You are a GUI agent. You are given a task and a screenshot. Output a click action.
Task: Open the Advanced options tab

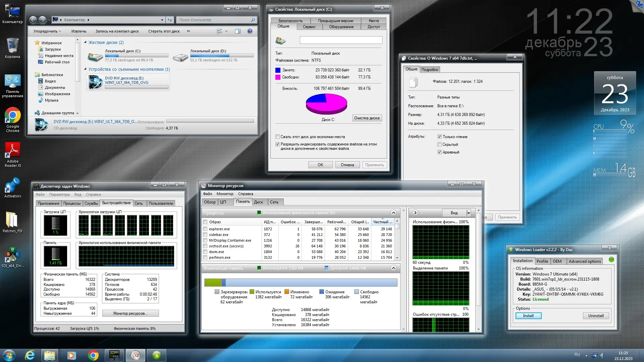585,261
